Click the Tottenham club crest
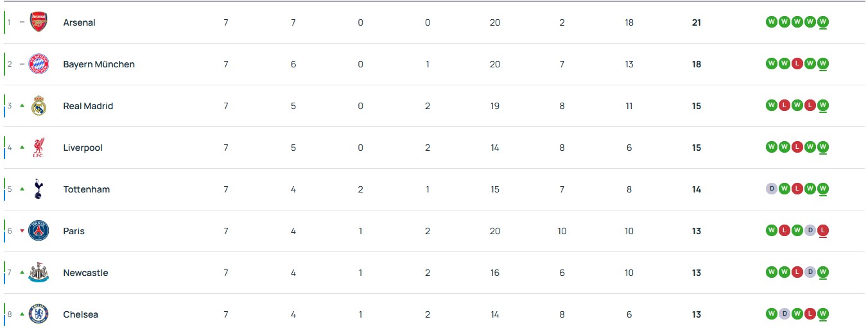Screen dimensions: 868x333 click(x=39, y=189)
